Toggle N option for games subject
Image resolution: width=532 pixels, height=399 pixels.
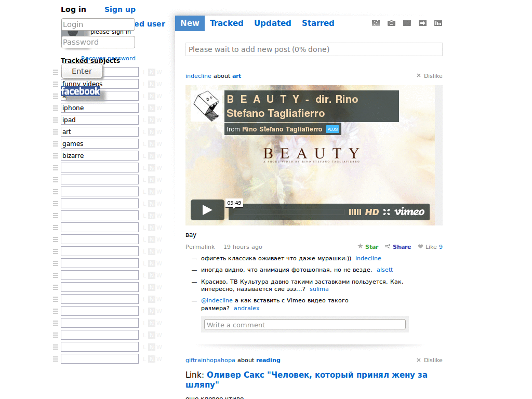(152, 144)
